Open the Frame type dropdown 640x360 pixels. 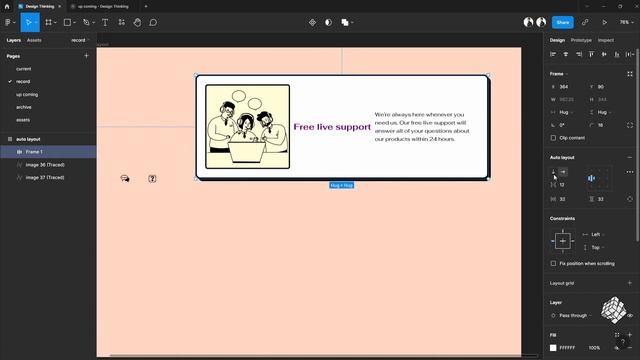pyautogui.click(x=559, y=74)
